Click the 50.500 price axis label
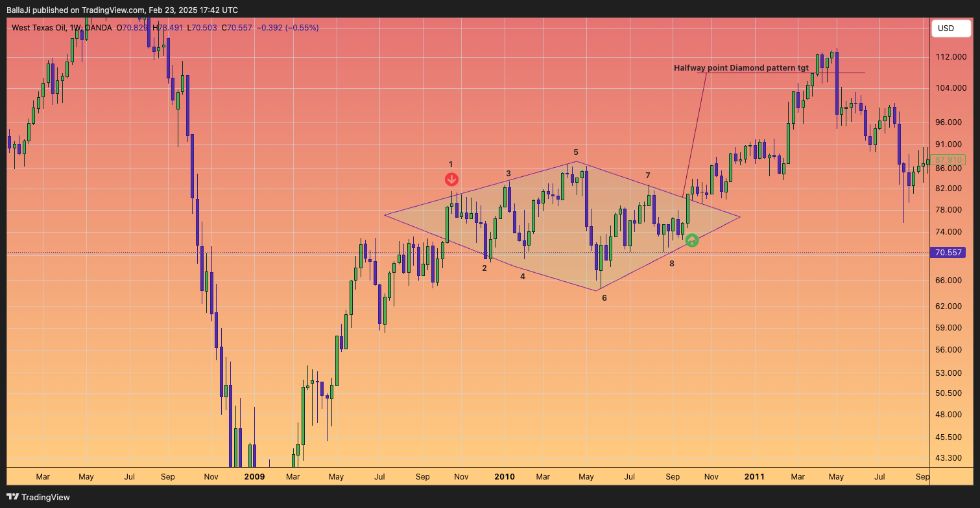Viewport: 980px width, 508px height. point(949,393)
